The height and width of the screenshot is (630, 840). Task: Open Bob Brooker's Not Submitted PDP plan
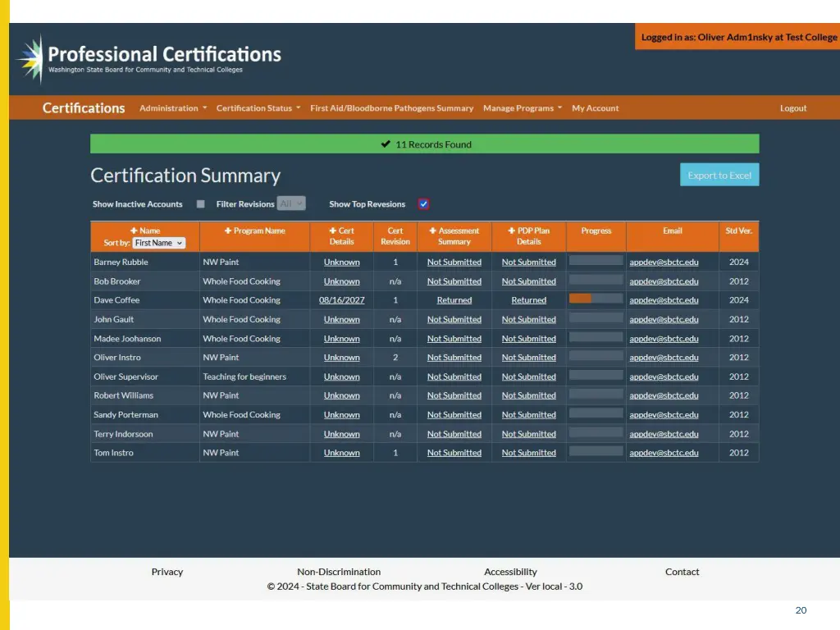click(529, 281)
